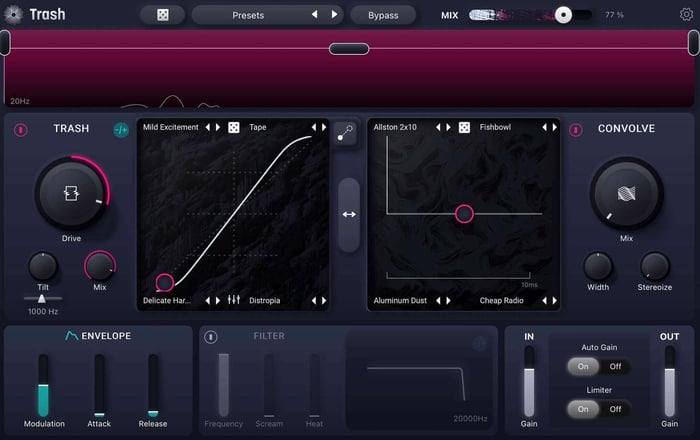Next style for Delicate Har... slot
The image size is (700, 440).
tap(218, 300)
